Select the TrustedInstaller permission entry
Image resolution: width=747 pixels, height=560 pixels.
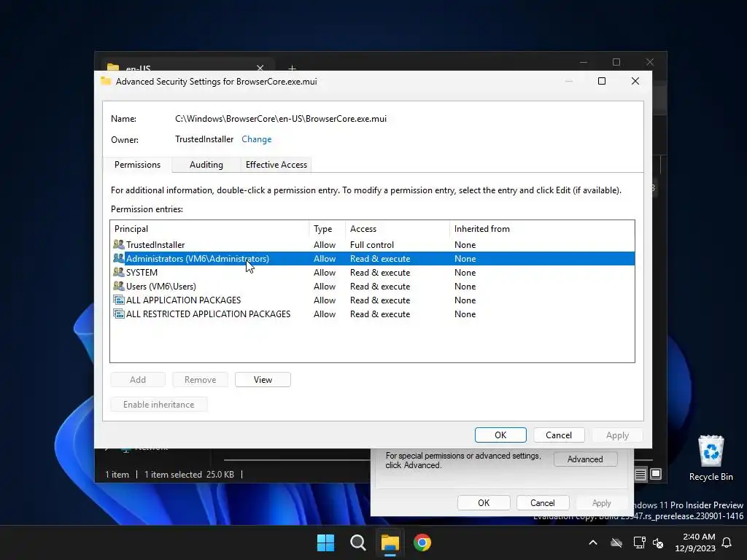pos(372,245)
